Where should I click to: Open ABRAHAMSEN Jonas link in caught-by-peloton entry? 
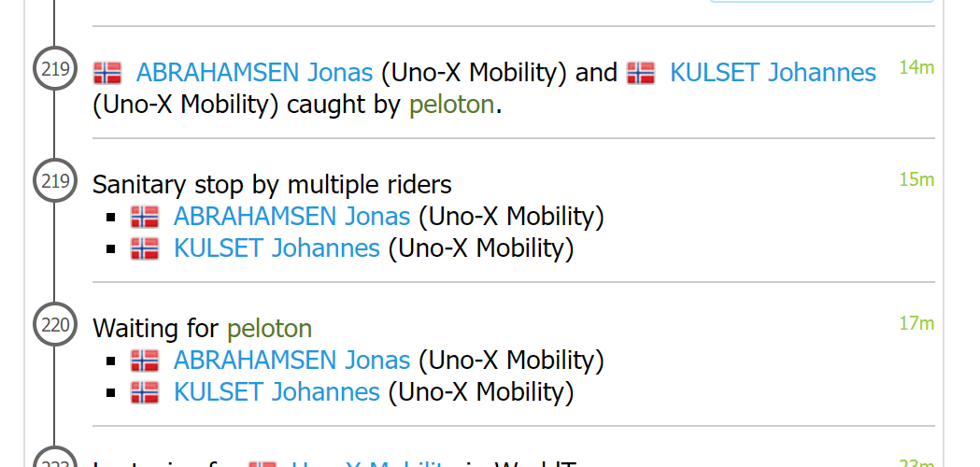[254, 73]
